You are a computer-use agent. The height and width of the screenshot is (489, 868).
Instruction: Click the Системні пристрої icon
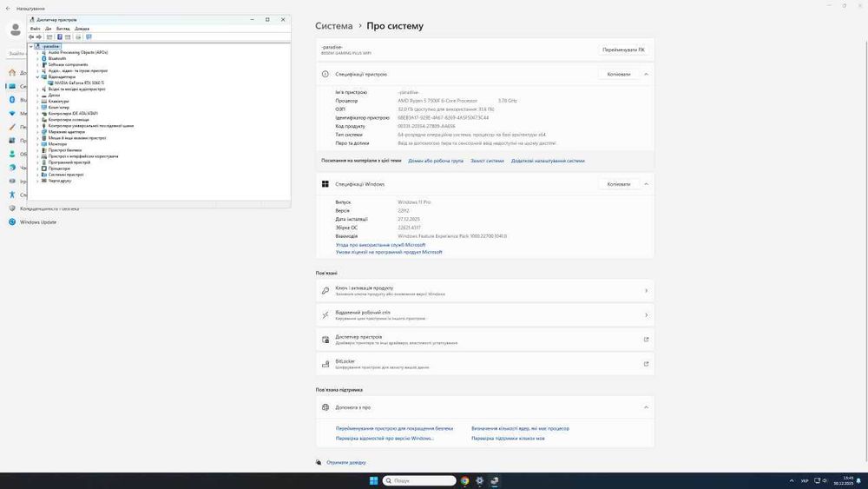(x=44, y=175)
